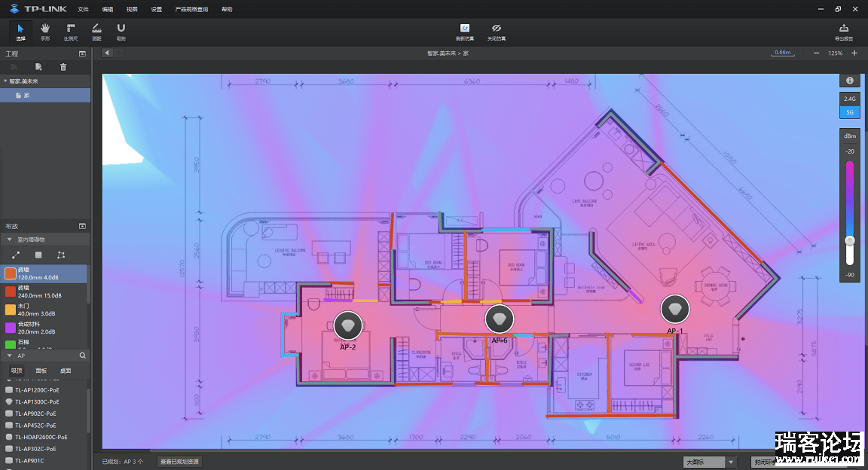The height and width of the screenshot is (470, 868).
Task: Choose the 比例尺 scale ruler tool
Action: (71, 32)
